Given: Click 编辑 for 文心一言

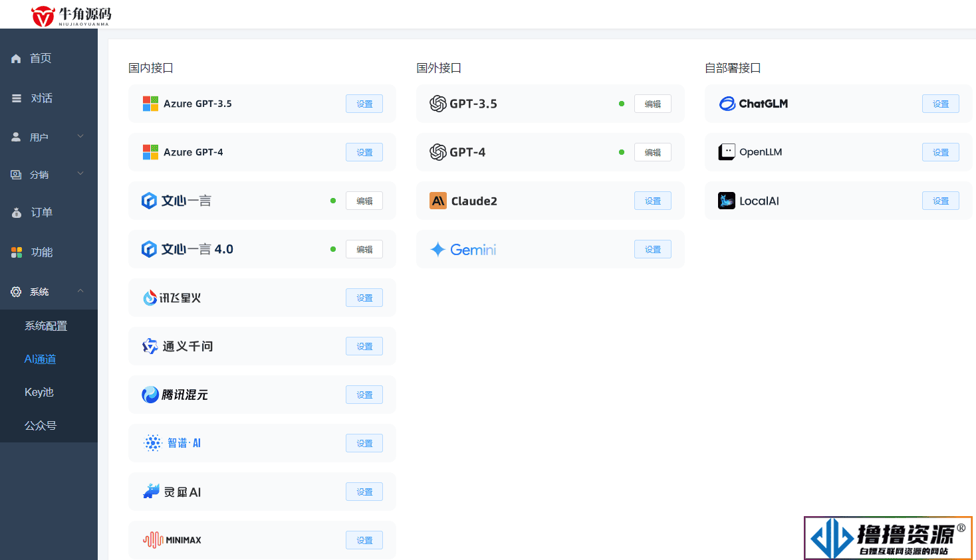Looking at the screenshot, I should [x=364, y=201].
